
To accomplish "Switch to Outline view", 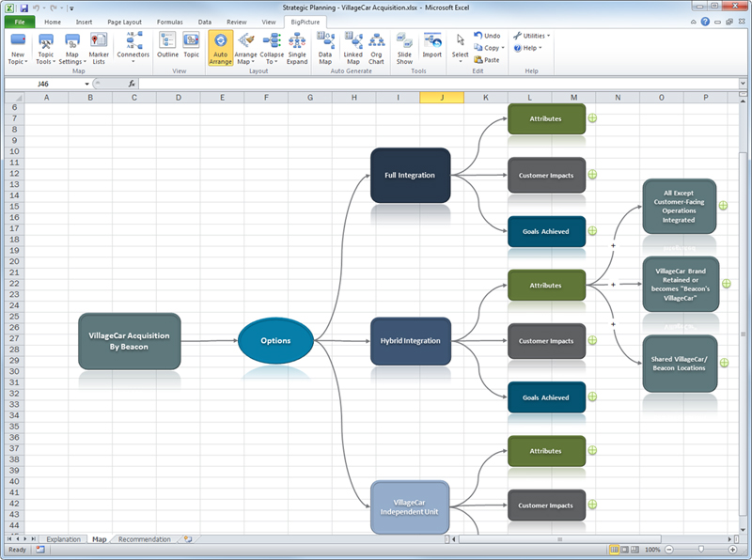I will coord(167,45).
